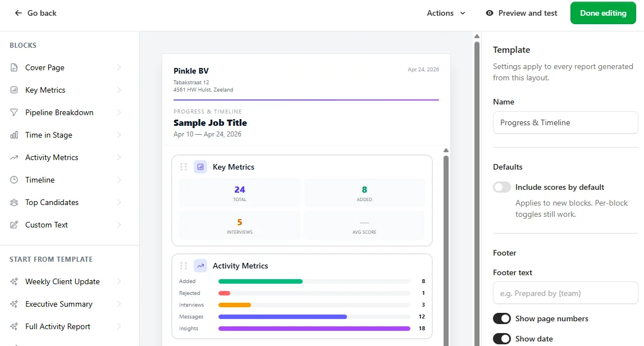The width and height of the screenshot is (644, 346).
Task: Expand the Pipeline Breakdown chevron
Action: pos(118,112)
